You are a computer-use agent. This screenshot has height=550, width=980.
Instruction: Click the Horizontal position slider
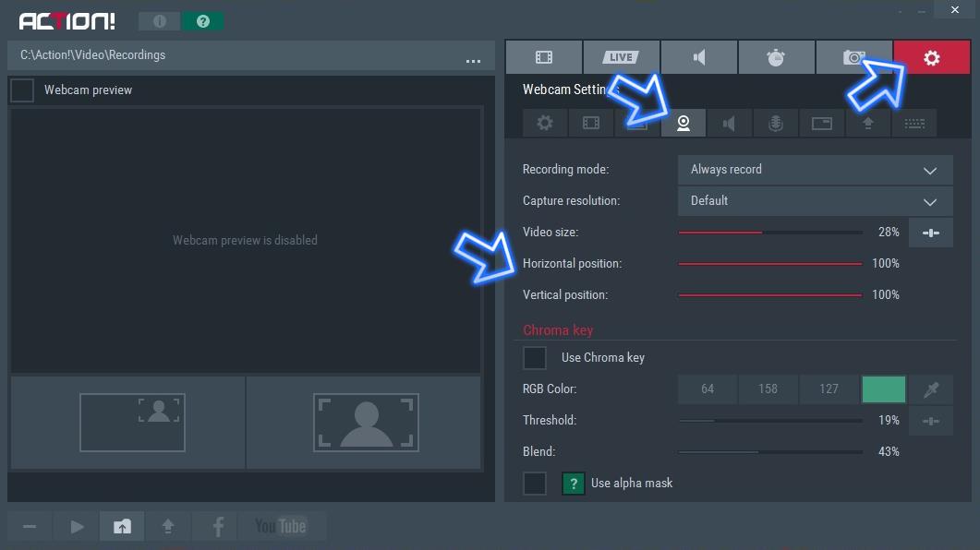click(770, 264)
